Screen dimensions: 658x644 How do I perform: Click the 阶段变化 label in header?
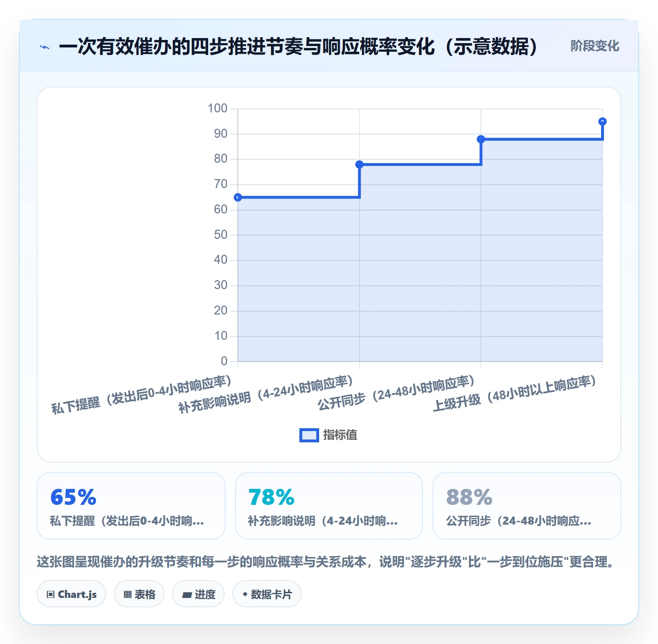click(x=595, y=46)
